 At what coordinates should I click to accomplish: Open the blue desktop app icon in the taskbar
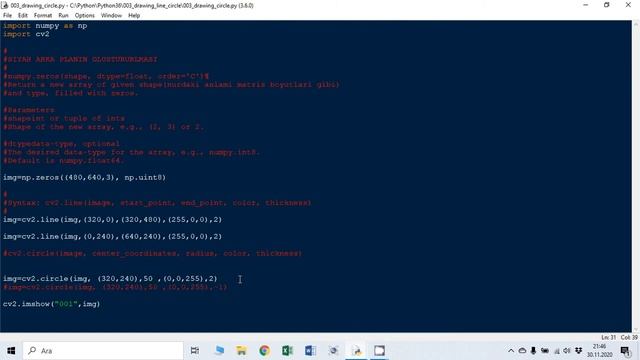click(220, 351)
